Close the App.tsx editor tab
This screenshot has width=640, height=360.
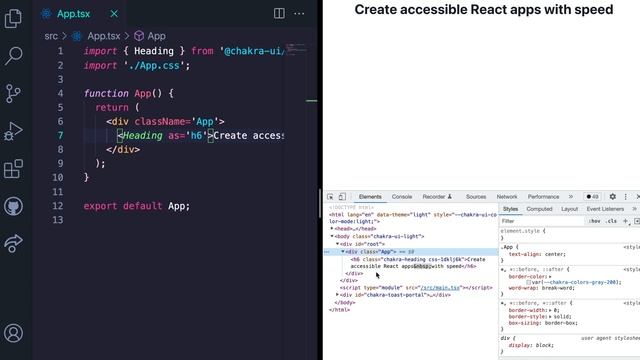(x=114, y=14)
